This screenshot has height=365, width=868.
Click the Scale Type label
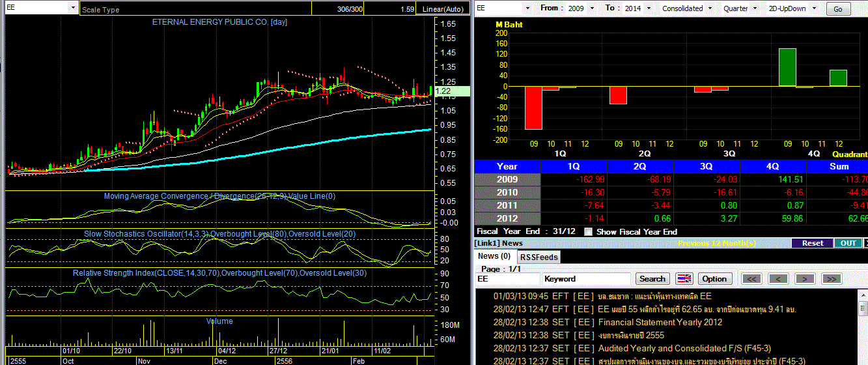[x=100, y=10]
